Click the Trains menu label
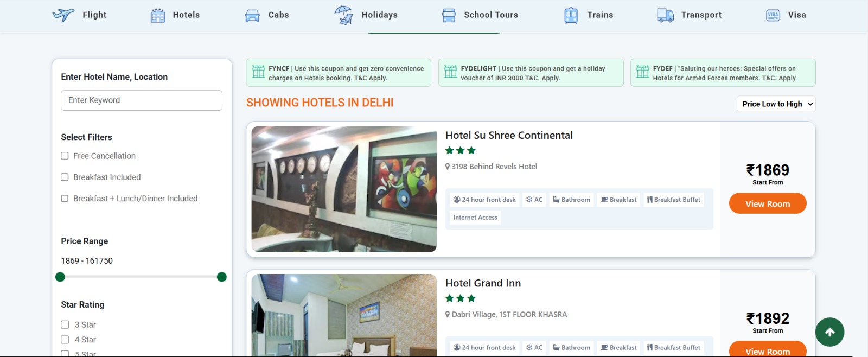Screen dimensions: 868x357 point(600,15)
